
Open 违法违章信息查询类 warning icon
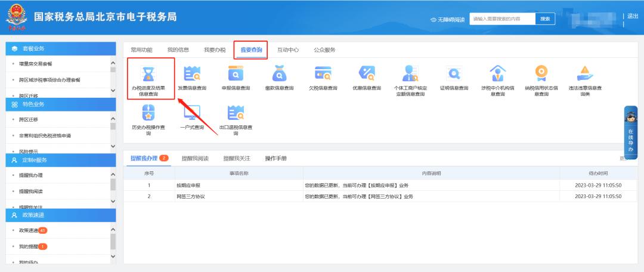(x=584, y=74)
